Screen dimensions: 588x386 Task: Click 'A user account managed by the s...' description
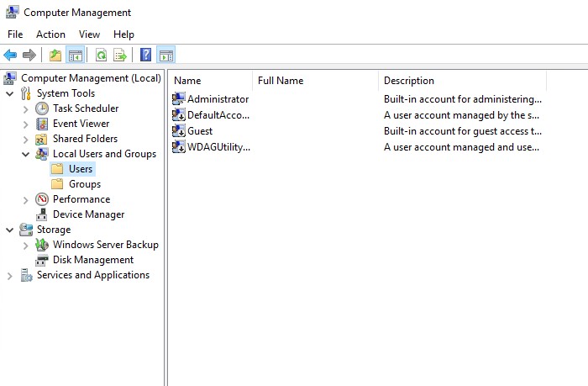click(462, 115)
